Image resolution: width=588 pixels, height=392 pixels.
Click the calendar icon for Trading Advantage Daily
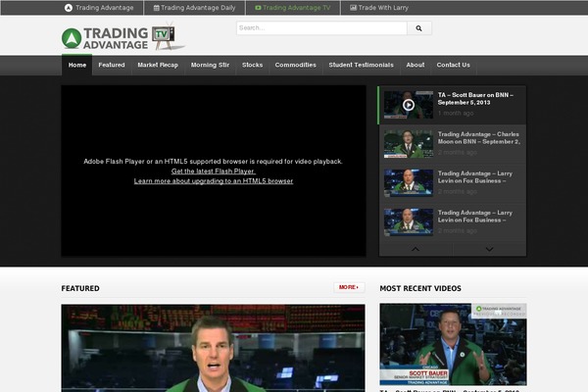pos(157,8)
